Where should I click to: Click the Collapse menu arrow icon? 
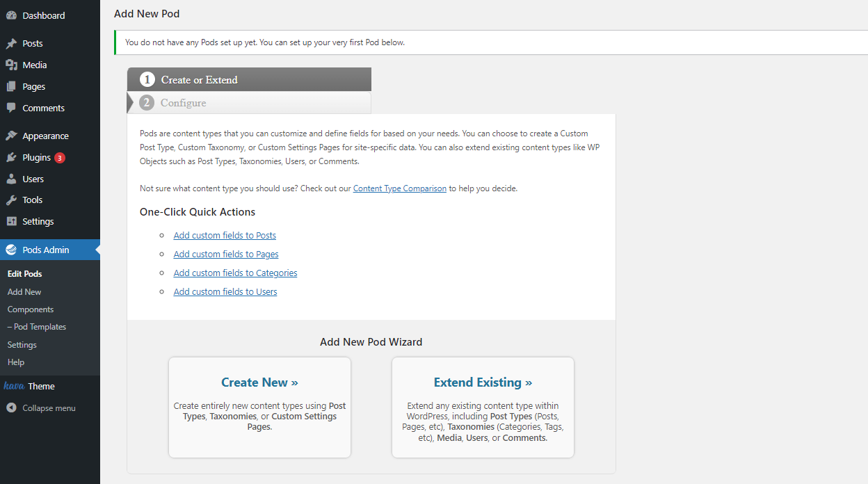(x=11, y=408)
